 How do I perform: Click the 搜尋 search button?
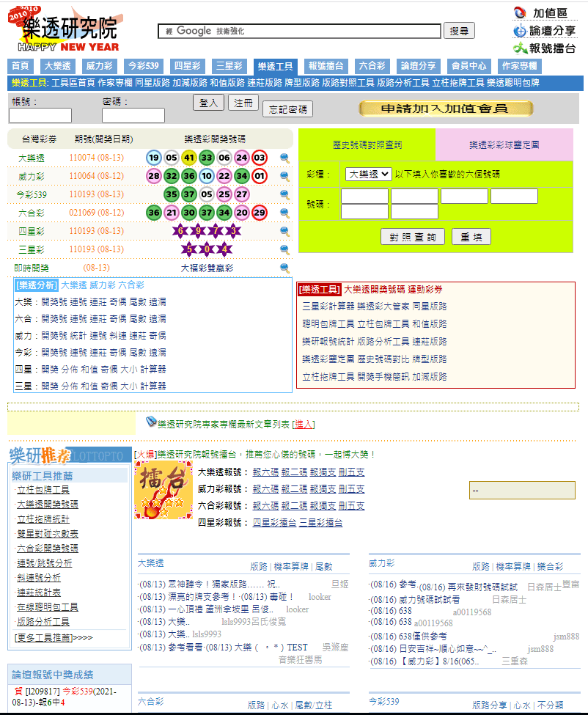click(459, 31)
